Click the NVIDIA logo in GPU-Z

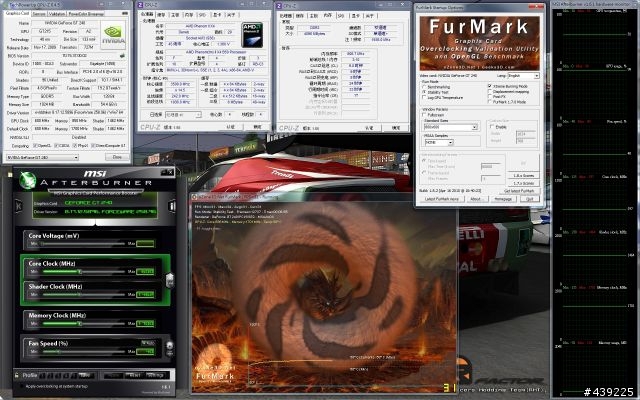pos(113,35)
